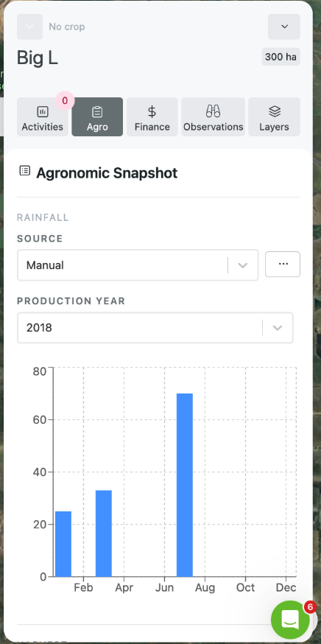Viewport: 321px width, 644px height.
Task: Expand the rainfall Source dropdown arrow
Action: point(243,265)
